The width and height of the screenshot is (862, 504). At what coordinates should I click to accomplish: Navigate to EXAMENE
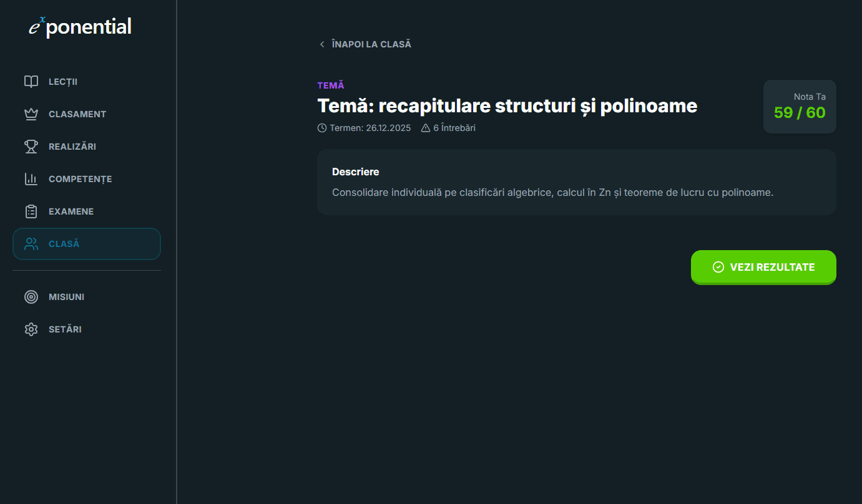point(87,211)
